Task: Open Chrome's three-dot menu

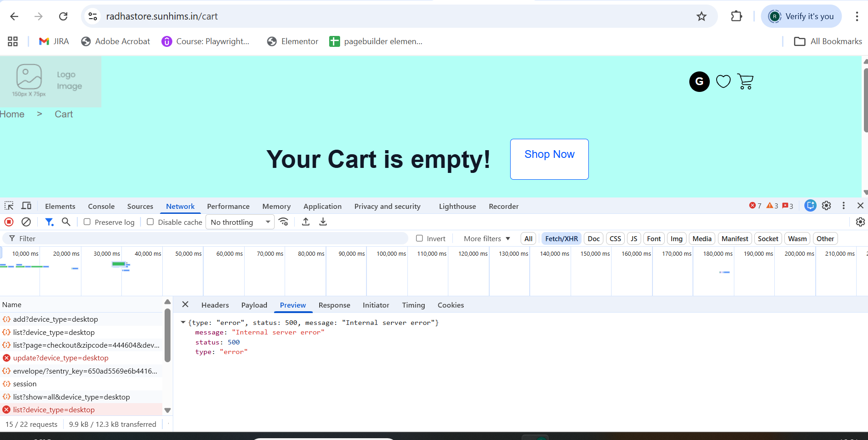Action: 857,16
